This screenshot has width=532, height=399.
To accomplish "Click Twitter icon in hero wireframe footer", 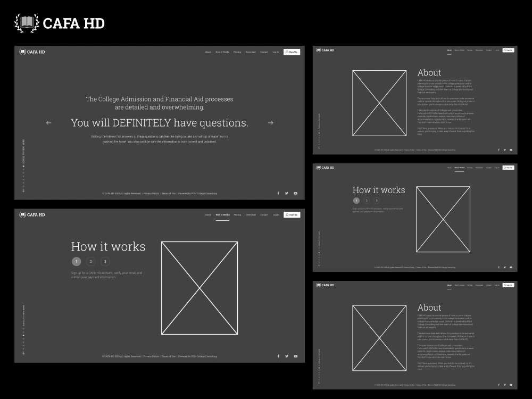I will click(x=287, y=194).
